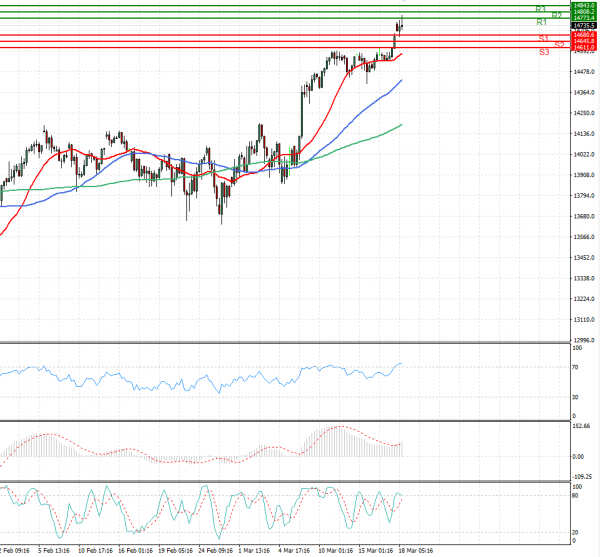Click the S2 support price tag 14645.8
This screenshot has height=557, width=600.
584,41
